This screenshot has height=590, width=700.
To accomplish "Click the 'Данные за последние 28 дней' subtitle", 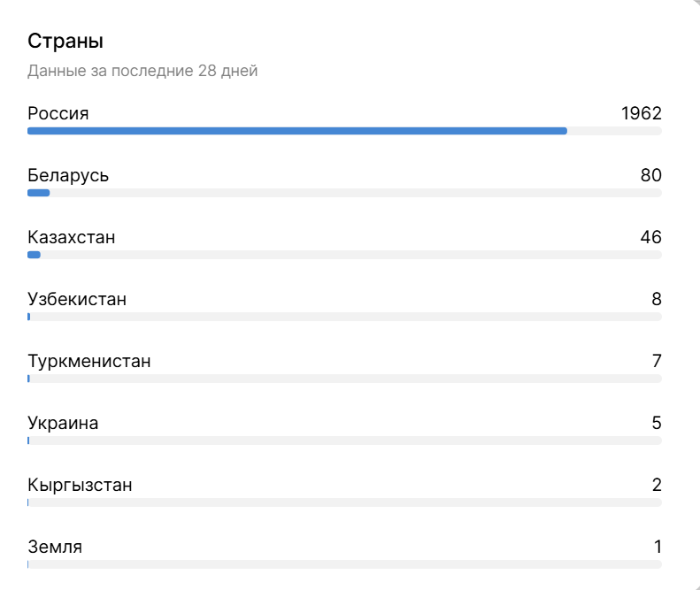I will tap(142, 71).
